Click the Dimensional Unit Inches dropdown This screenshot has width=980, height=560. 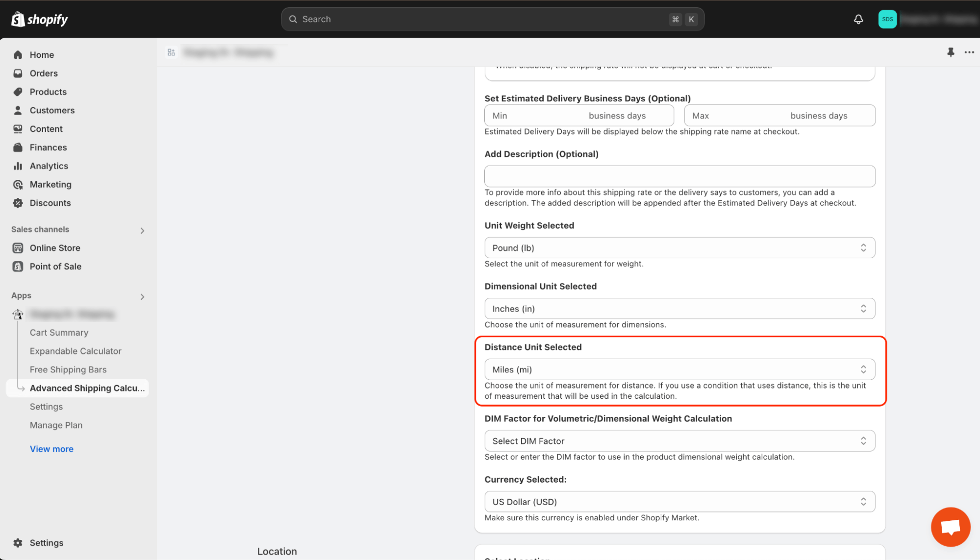(679, 309)
